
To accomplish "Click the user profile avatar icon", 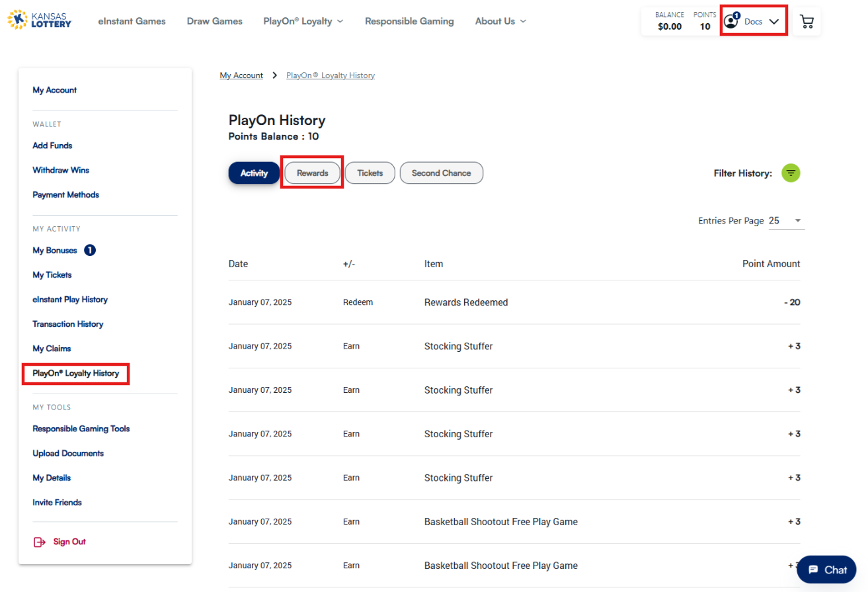I will click(x=730, y=21).
